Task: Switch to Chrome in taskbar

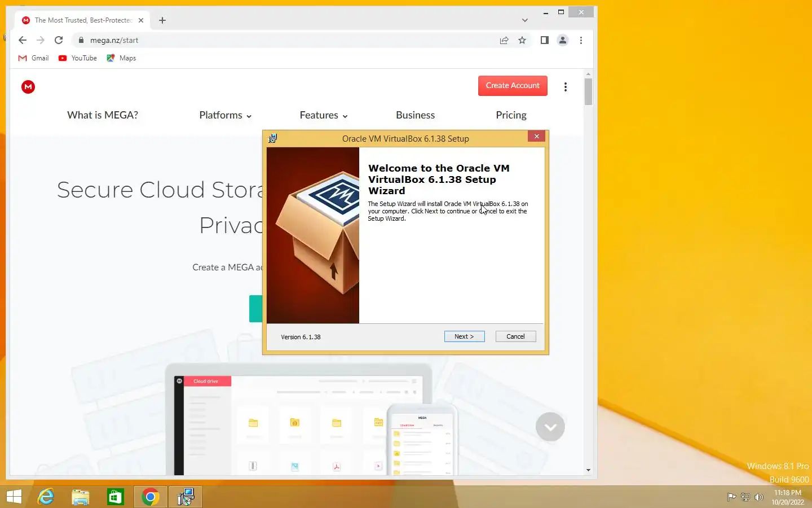Action: (150, 497)
